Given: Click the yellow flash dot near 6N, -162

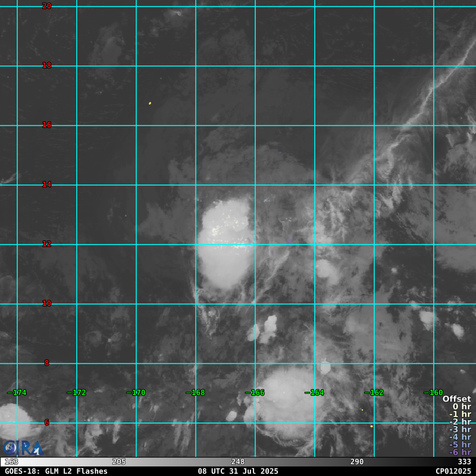Looking at the screenshot, I should 371,426.
